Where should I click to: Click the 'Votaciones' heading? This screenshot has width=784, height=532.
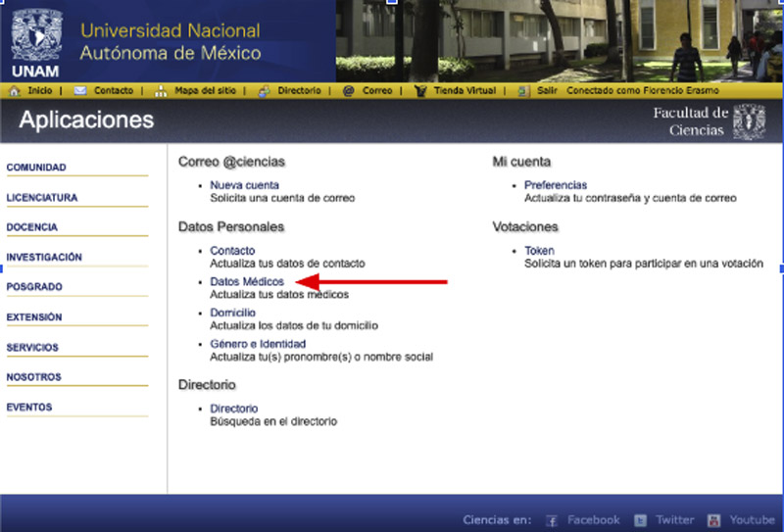pos(525,227)
